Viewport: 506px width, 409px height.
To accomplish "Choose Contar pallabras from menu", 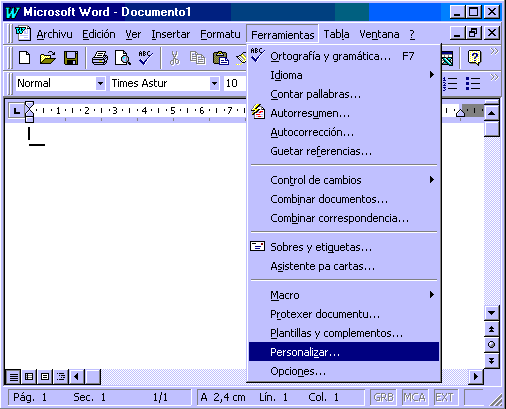I will point(344,94).
